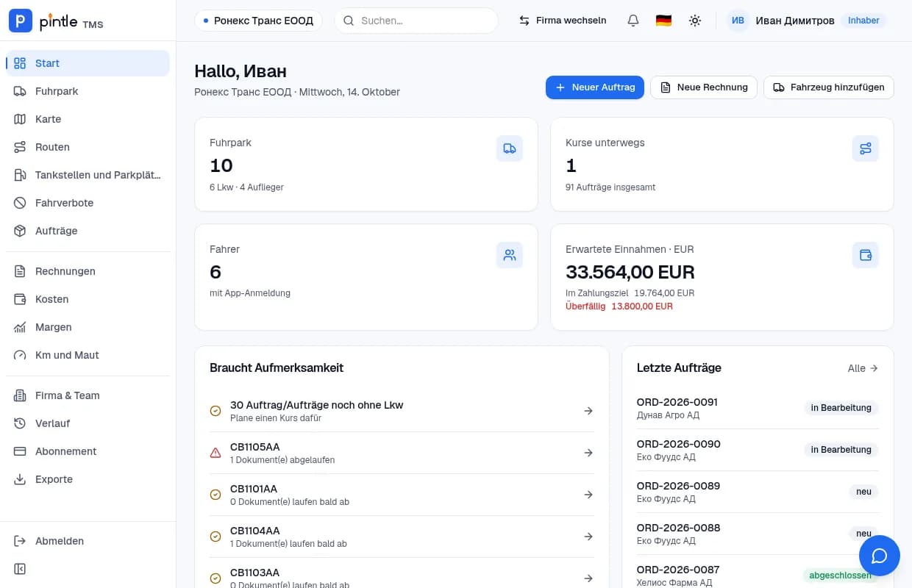The image size is (912, 588).
Task: Go to Fuhrpark in sidebar
Action: coord(88,91)
